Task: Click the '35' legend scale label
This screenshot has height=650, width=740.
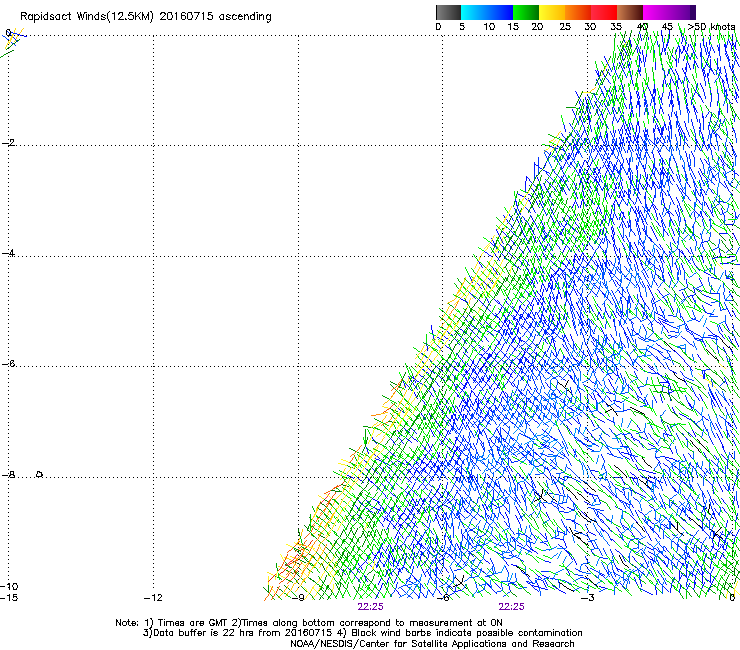Action: (x=616, y=27)
